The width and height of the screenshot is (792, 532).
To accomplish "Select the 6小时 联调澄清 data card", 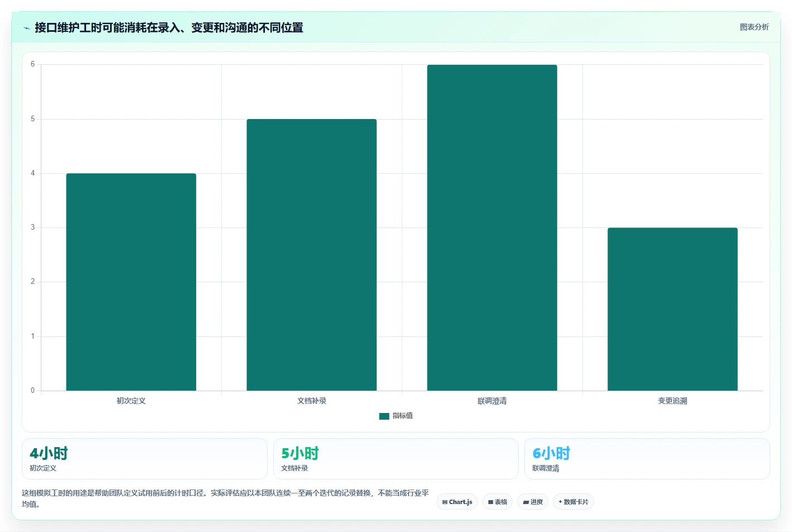I will coord(647,459).
